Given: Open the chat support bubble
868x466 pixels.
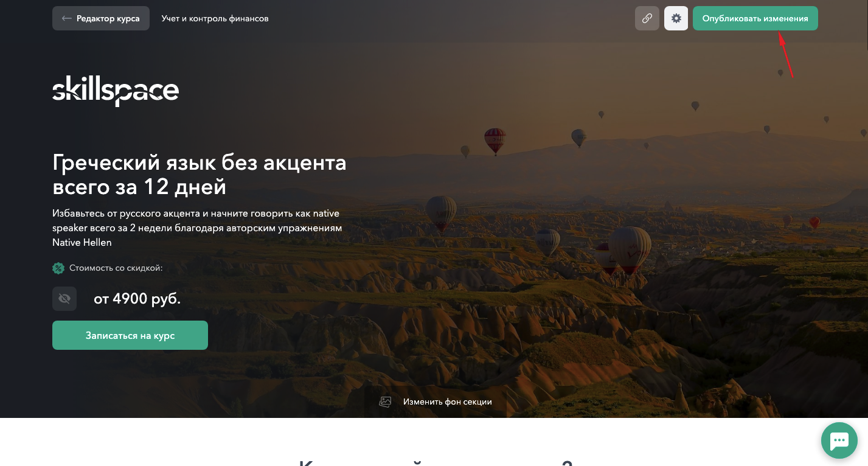Looking at the screenshot, I should pos(839,440).
